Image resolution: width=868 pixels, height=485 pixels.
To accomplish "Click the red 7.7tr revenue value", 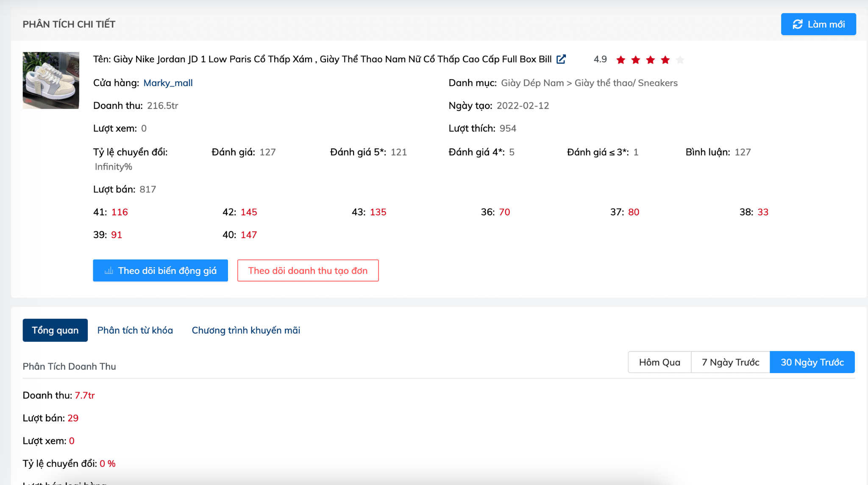I will click(x=85, y=395).
